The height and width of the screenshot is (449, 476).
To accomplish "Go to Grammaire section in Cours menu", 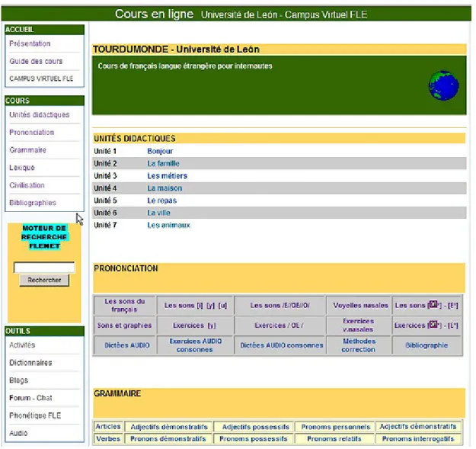I will [x=27, y=150].
